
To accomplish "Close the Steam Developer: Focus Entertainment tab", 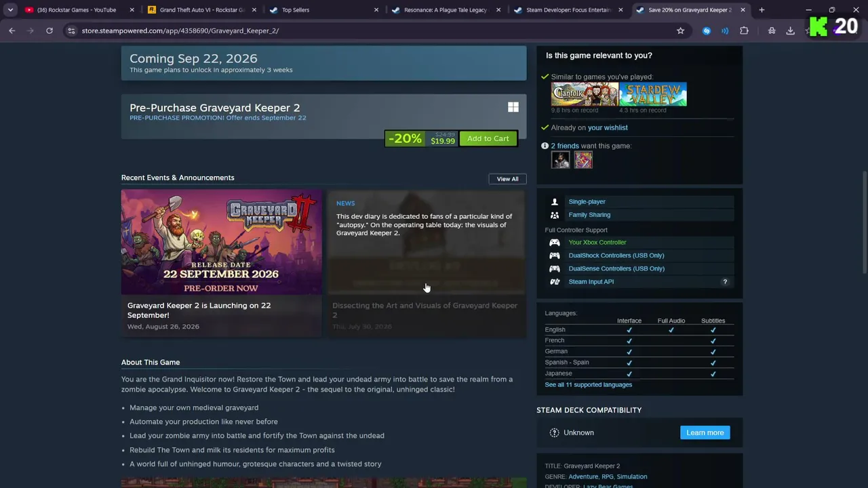I will [620, 10].
